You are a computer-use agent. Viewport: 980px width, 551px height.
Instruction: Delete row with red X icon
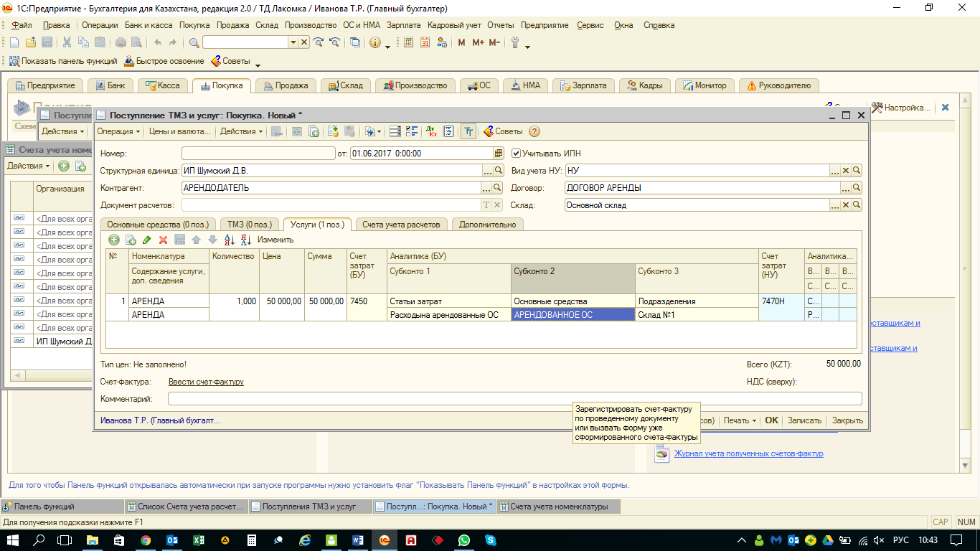pos(163,240)
